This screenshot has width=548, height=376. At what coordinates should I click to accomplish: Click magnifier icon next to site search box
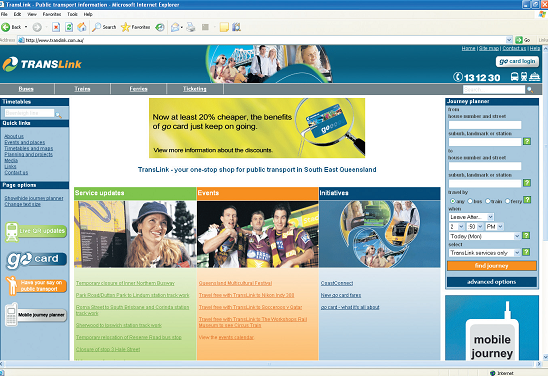coord(530,90)
